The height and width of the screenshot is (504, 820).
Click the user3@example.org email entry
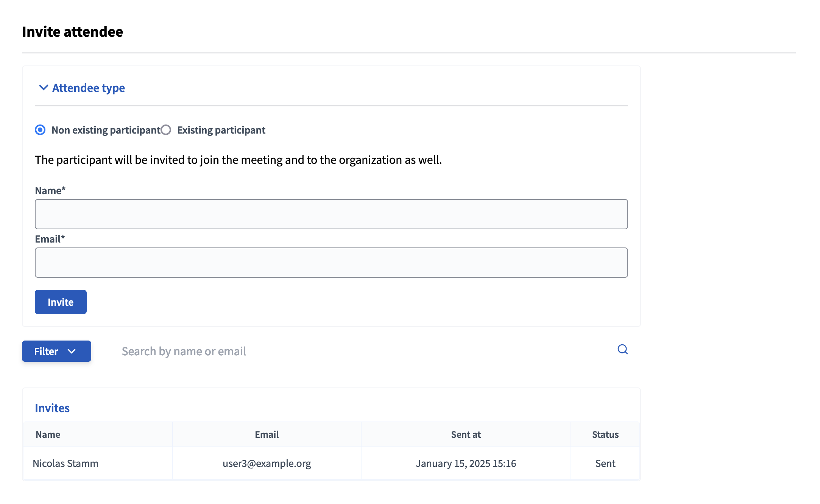pos(267,464)
